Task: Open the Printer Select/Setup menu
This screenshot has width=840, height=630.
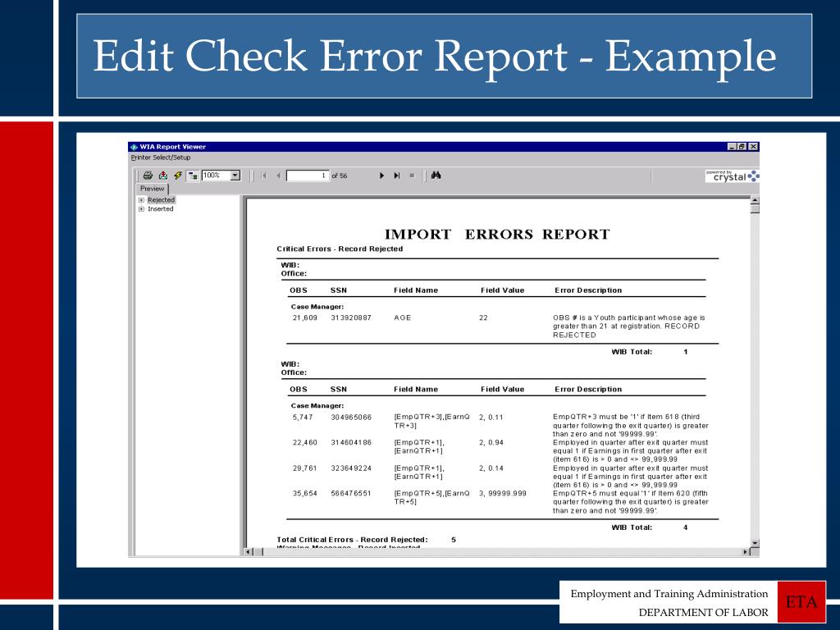Action: pos(161,157)
